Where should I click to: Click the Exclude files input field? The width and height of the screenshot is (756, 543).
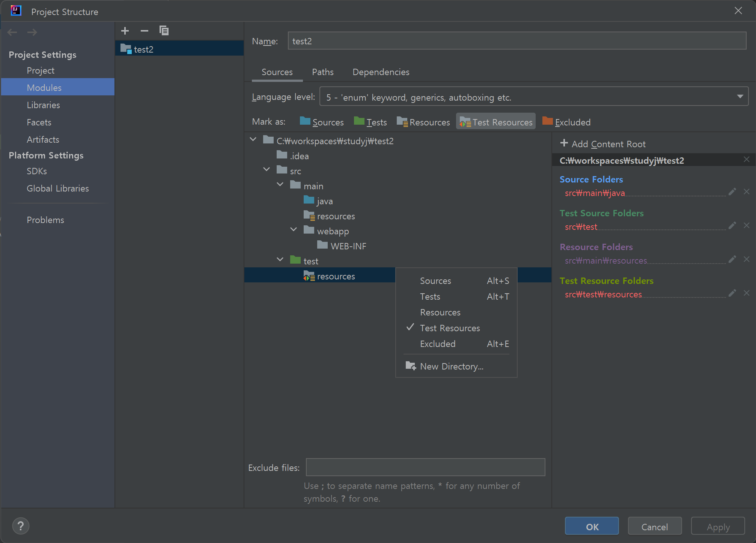pyautogui.click(x=425, y=467)
